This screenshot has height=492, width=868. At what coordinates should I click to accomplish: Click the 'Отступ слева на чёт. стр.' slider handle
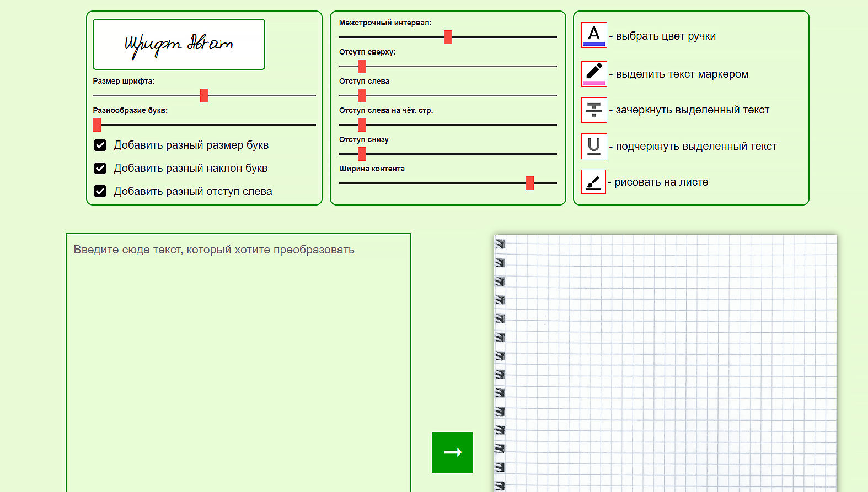point(362,125)
